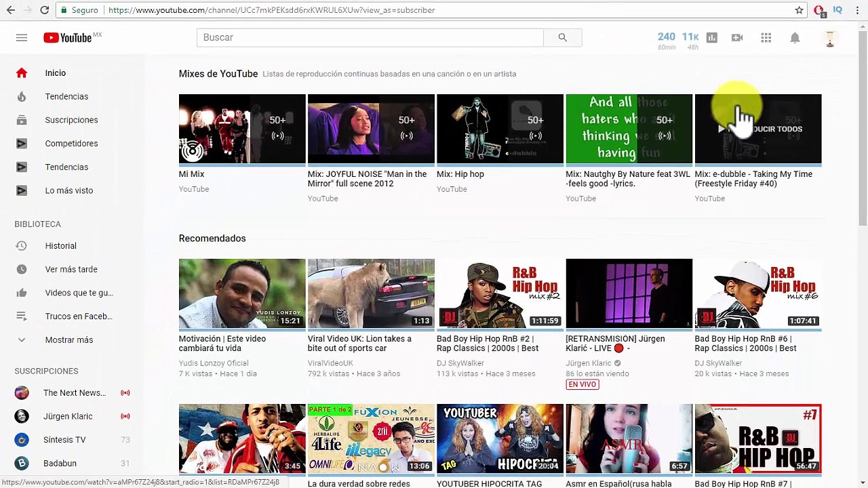Click the Competidores playlist icon
This screenshot has height=488, width=868.
[x=22, y=144]
